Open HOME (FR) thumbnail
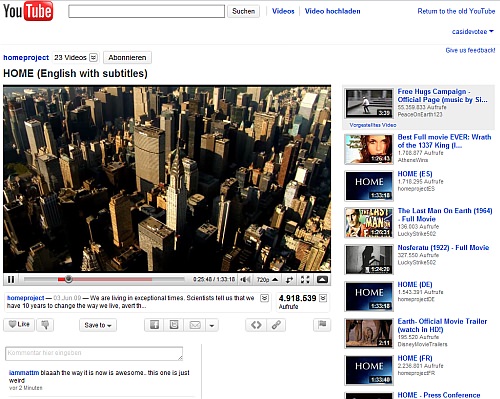500x399 pixels. click(369, 370)
